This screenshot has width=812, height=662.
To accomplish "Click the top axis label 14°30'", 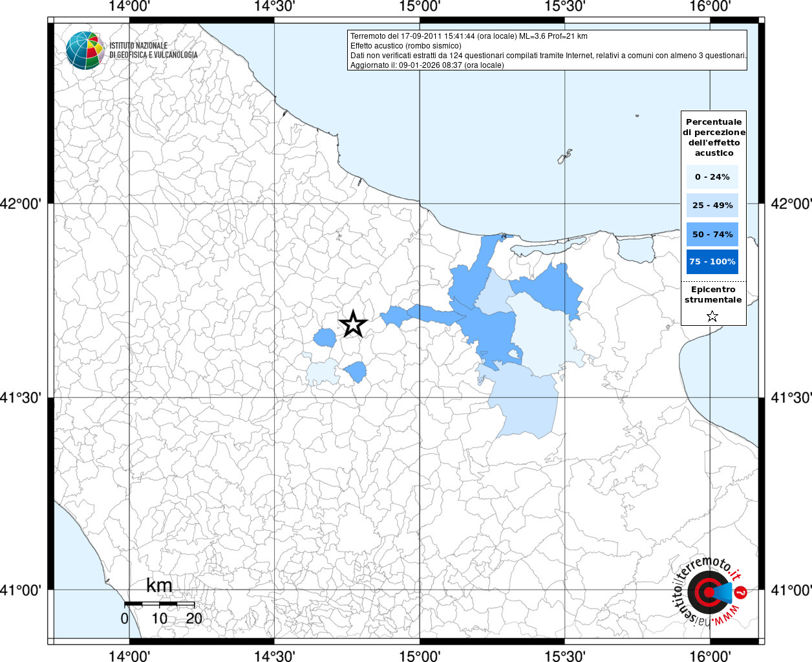I will pyautogui.click(x=275, y=6).
